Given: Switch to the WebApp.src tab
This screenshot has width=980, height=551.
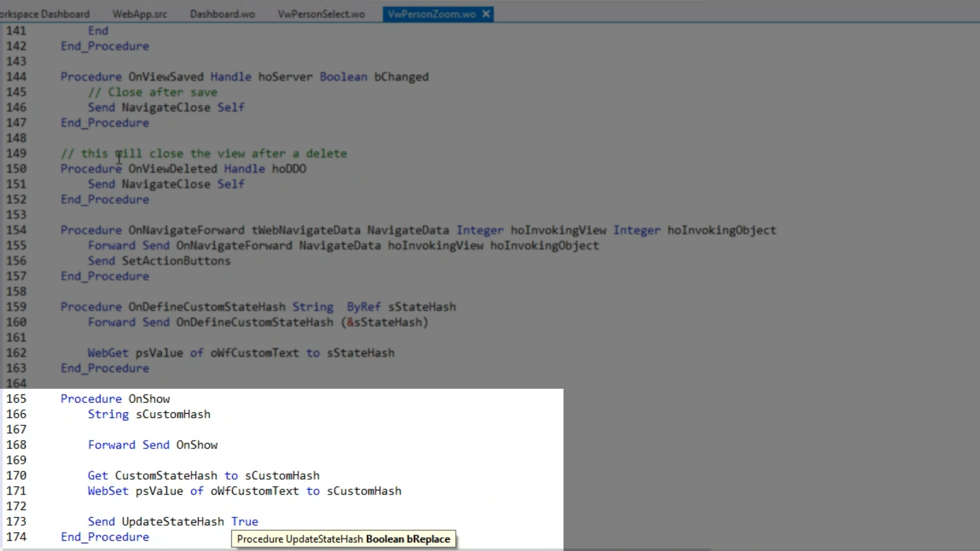Looking at the screenshot, I should tap(139, 14).
